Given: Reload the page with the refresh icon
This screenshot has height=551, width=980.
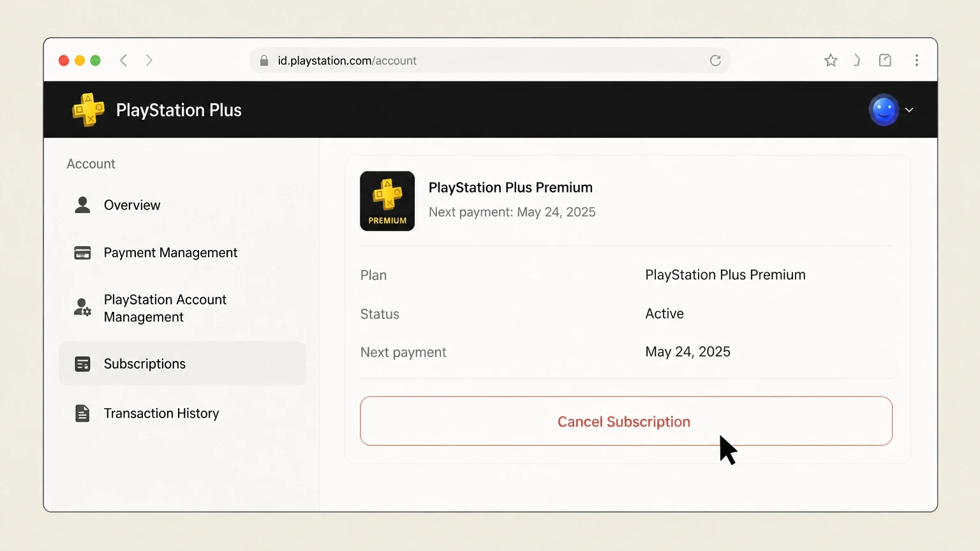Looking at the screenshot, I should tap(715, 61).
